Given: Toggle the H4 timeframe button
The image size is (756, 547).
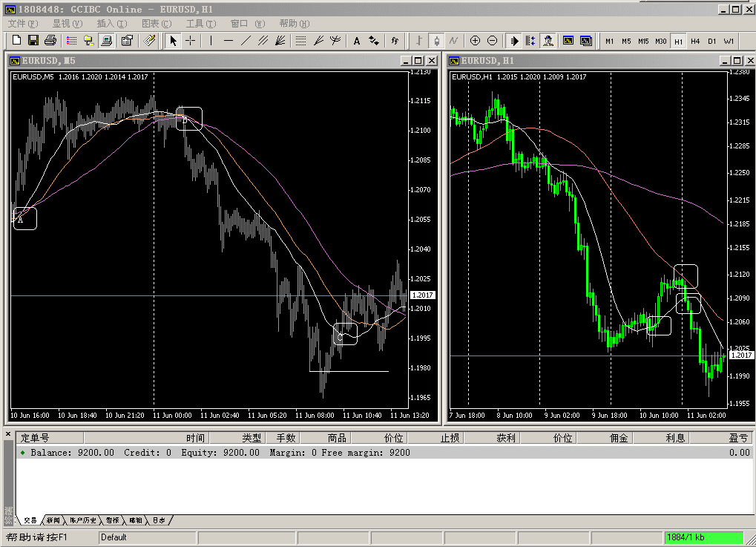Looking at the screenshot, I should coord(695,41).
